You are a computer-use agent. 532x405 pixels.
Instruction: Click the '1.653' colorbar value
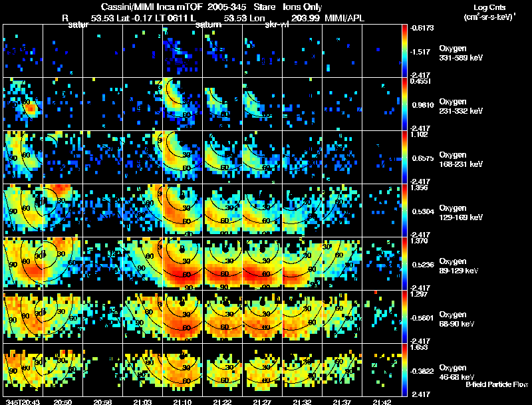coord(419,347)
